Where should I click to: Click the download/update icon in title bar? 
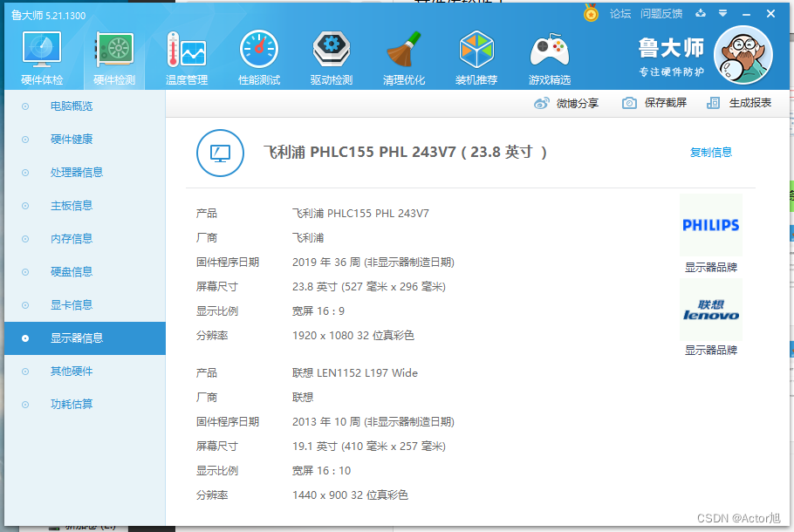(701, 13)
